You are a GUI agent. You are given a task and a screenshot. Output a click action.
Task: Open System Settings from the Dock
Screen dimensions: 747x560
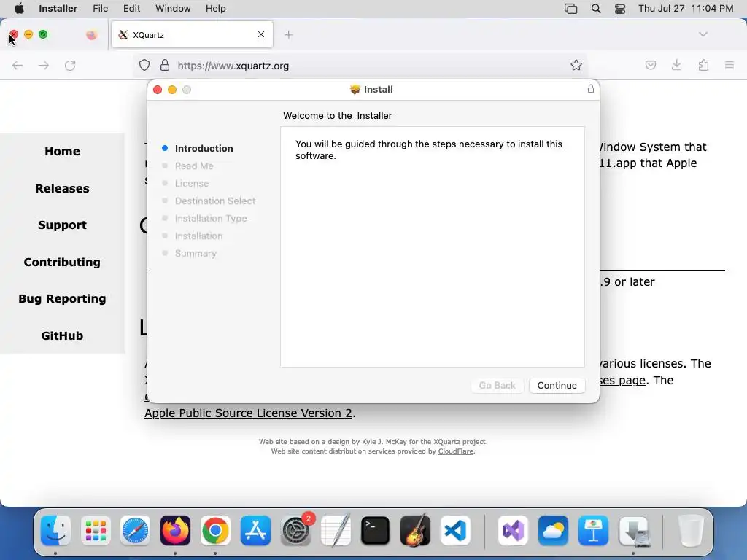tap(296, 531)
